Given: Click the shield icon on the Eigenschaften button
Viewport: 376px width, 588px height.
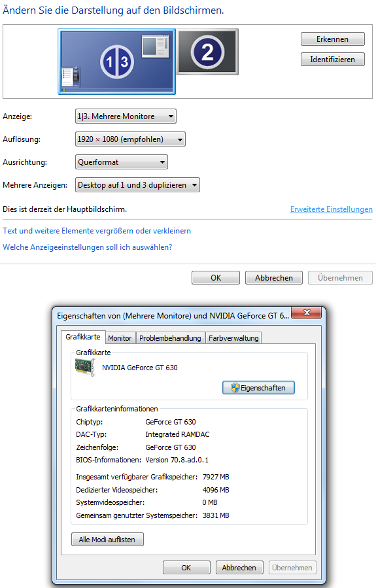Looking at the screenshot, I should 235,387.
